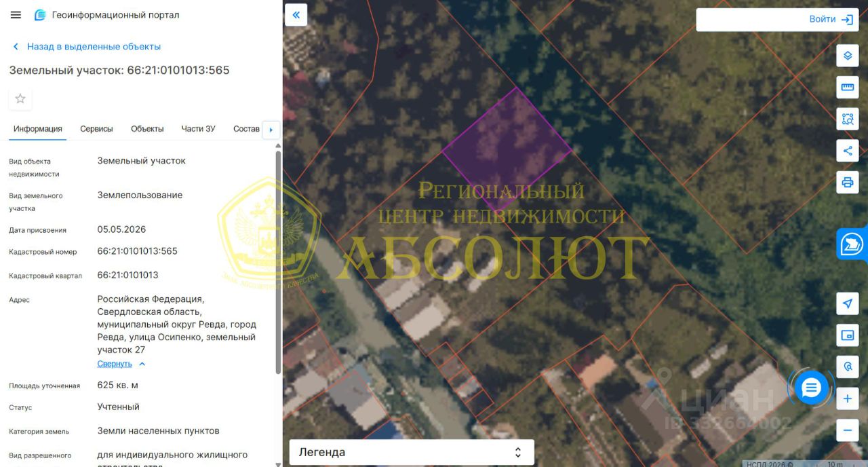Open the Состав tab
The height and width of the screenshot is (467, 868).
coord(245,129)
